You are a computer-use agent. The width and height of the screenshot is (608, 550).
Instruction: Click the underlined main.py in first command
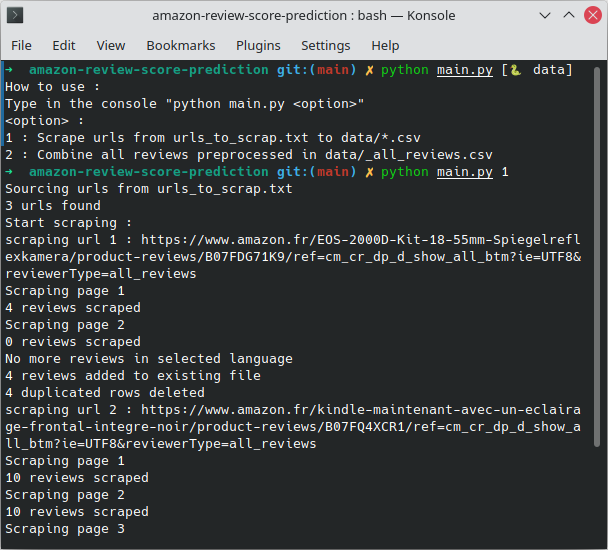[465, 70]
